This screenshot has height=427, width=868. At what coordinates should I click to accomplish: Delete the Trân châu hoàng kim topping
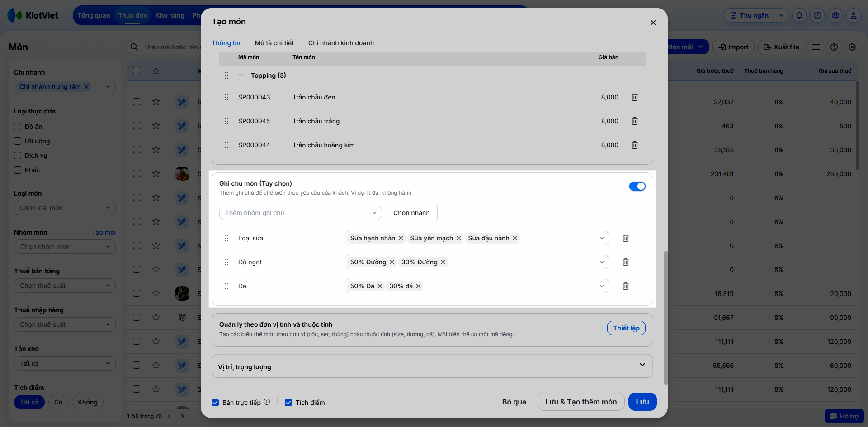click(634, 145)
